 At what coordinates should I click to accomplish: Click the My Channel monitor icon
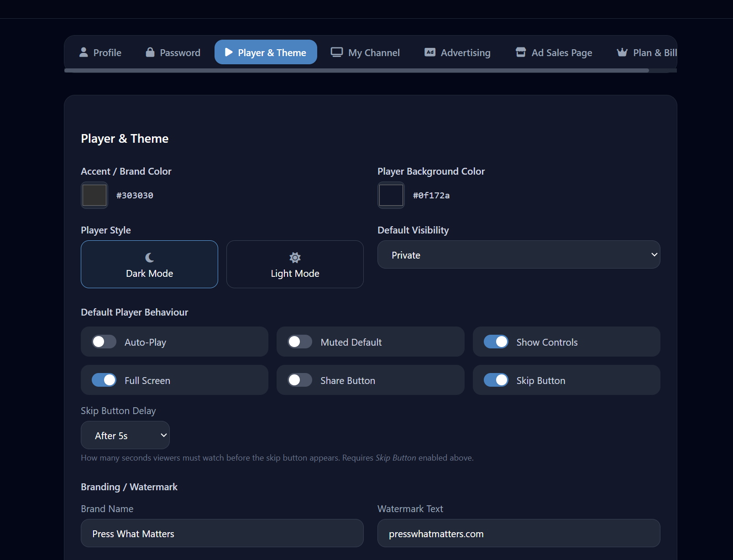click(x=336, y=52)
